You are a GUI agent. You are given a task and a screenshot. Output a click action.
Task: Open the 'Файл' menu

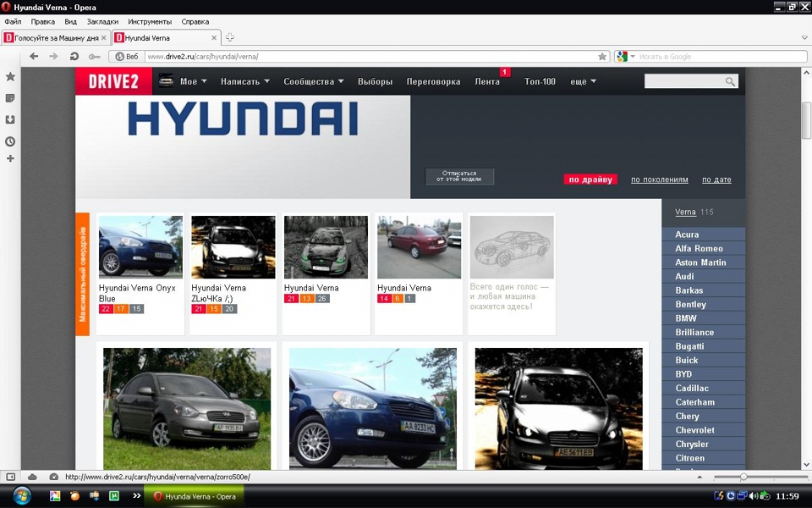(13, 22)
